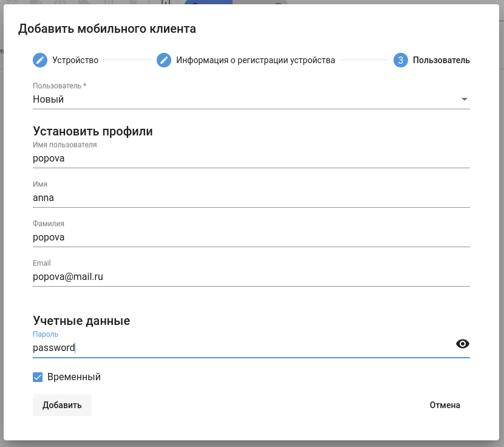Go to the Устройство step label
This screenshot has width=504, height=447.
(x=75, y=60)
